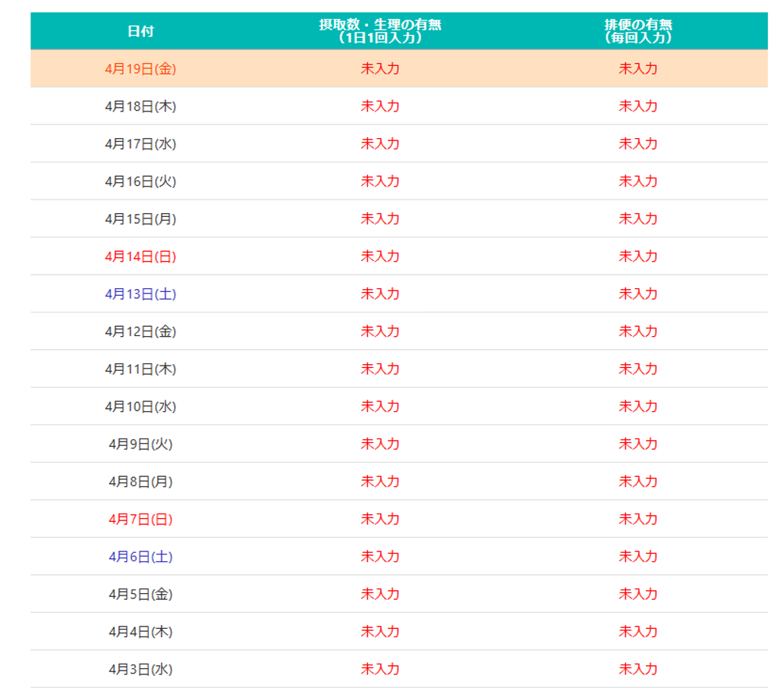
Task: Open 未入力 bowel entry for 4月3日
Action: click(x=638, y=669)
